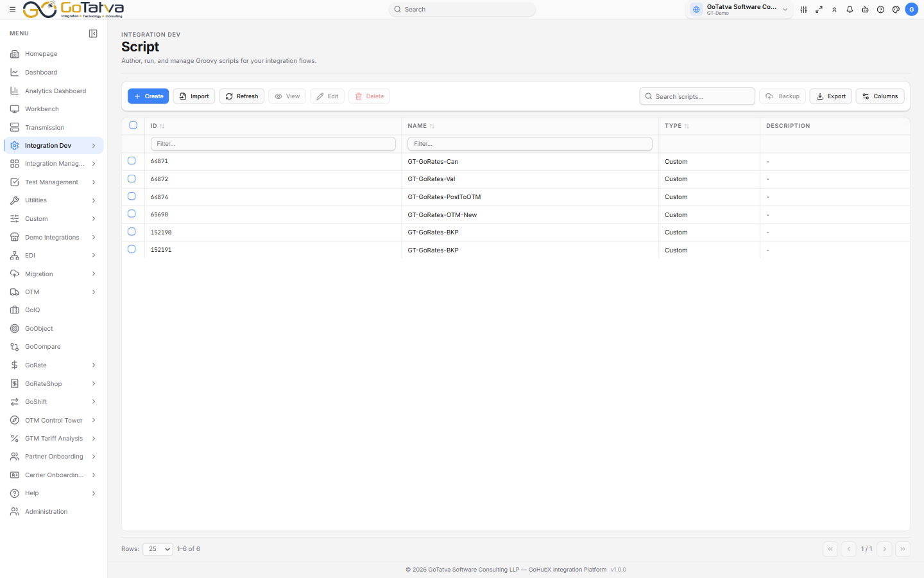Expand the GTM Tariff Analysis submenu
The width and height of the screenshot is (924, 578).
click(x=54, y=439)
